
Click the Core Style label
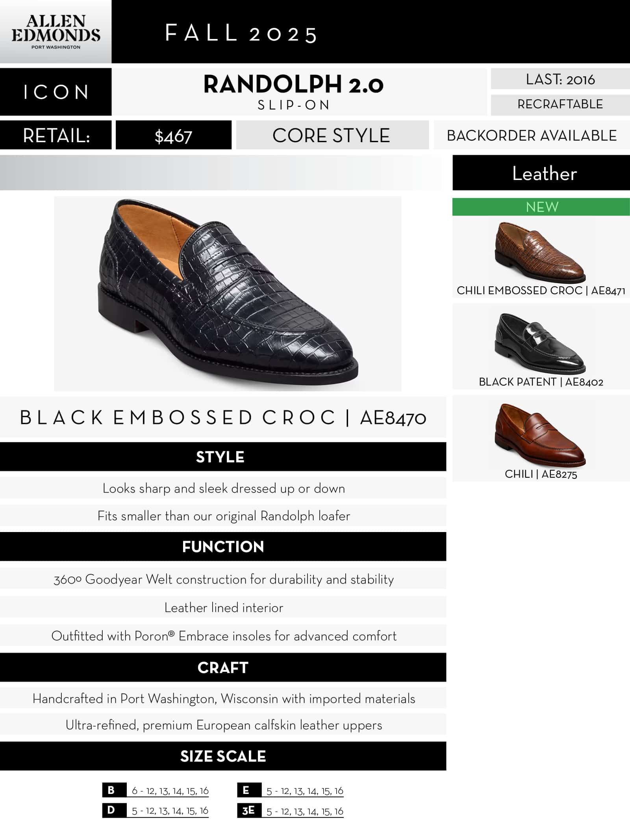[x=332, y=135]
